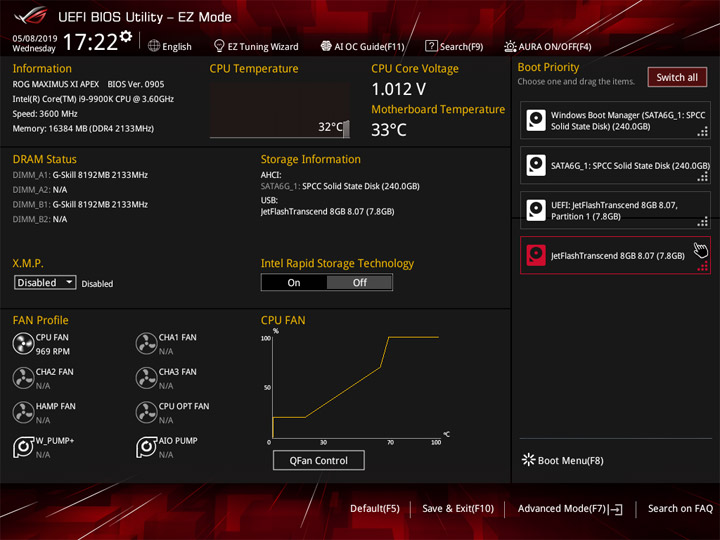This screenshot has width=720, height=540.
Task: Click the Intel Core i9-9900K CPU line
Action: coord(93,99)
